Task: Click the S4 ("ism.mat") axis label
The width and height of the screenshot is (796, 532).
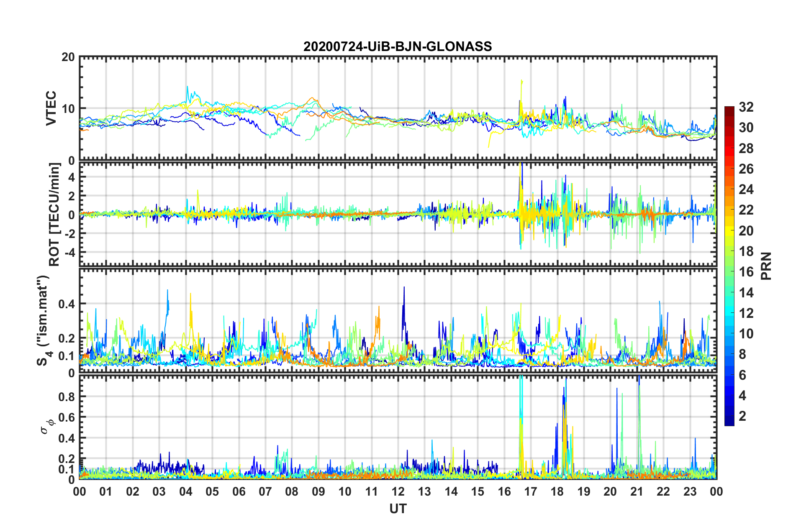Action: click(x=44, y=320)
